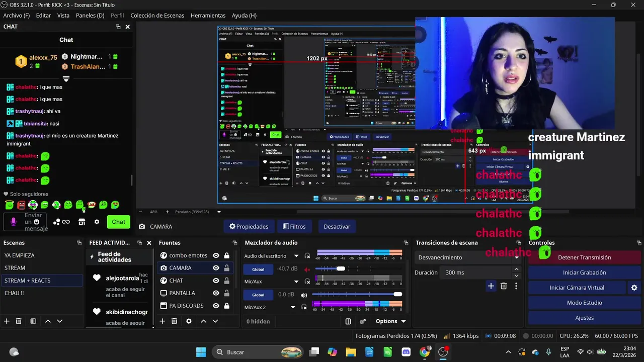Screen dimensions: 644x362
Task: Click Iniciar Cámara Virtual button
Action: pyautogui.click(x=577, y=288)
